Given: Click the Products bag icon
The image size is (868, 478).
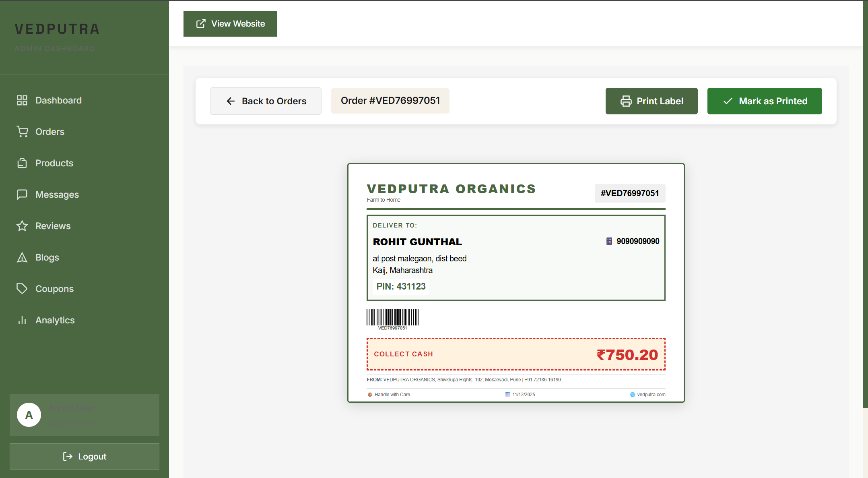Looking at the screenshot, I should point(22,163).
